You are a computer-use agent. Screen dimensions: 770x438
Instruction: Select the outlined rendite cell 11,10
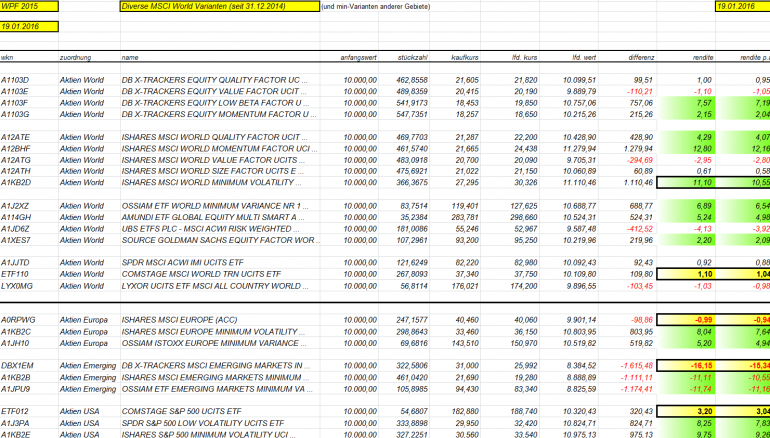click(x=686, y=182)
